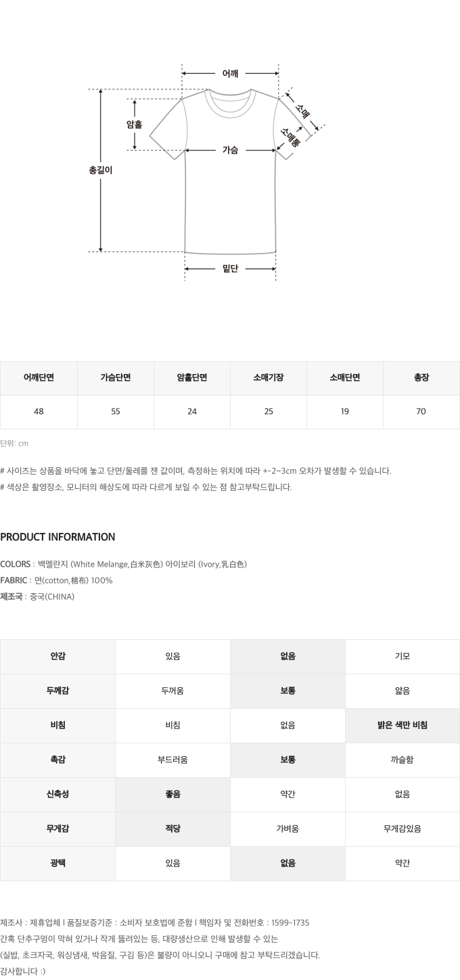The image size is (460, 980).
Task: Click the 밑단 label under the shirt
Action: point(230,269)
